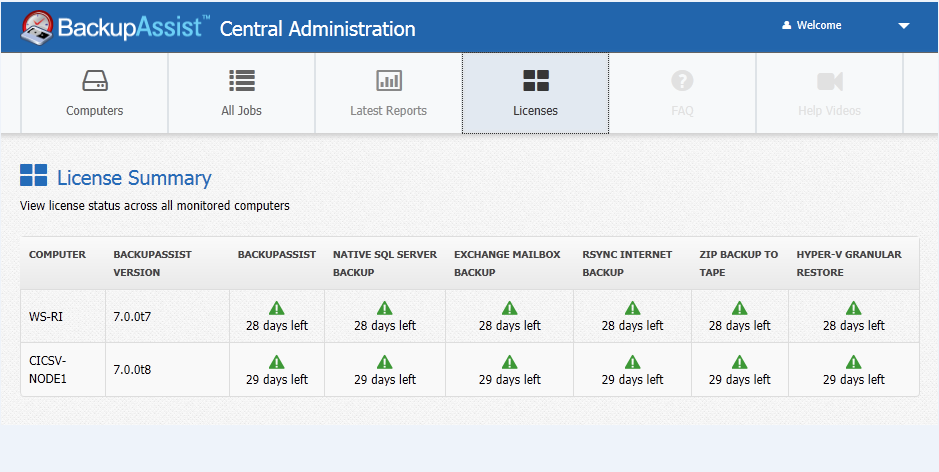
Task: Click the Latest Reports chart icon
Action: tap(389, 80)
